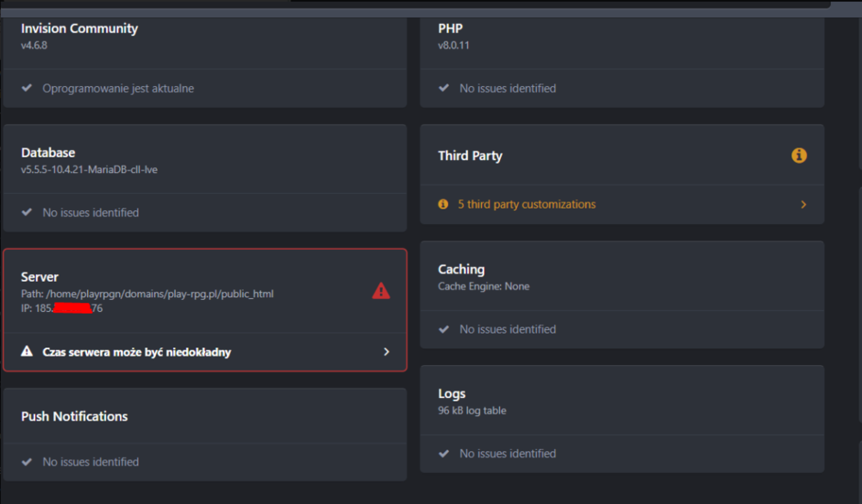Screen dimensions: 862x504
Task: Click checkmark in Database status row
Action: pos(27,212)
